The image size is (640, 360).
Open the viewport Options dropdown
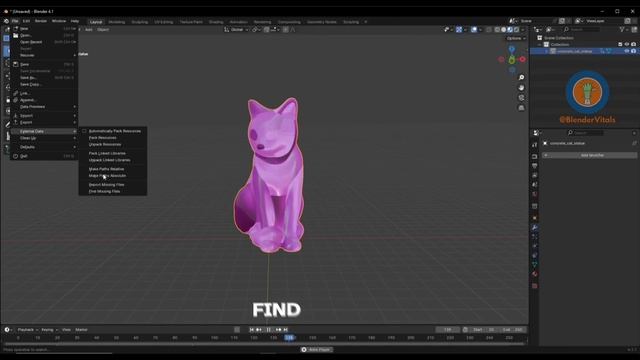click(x=516, y=38)
